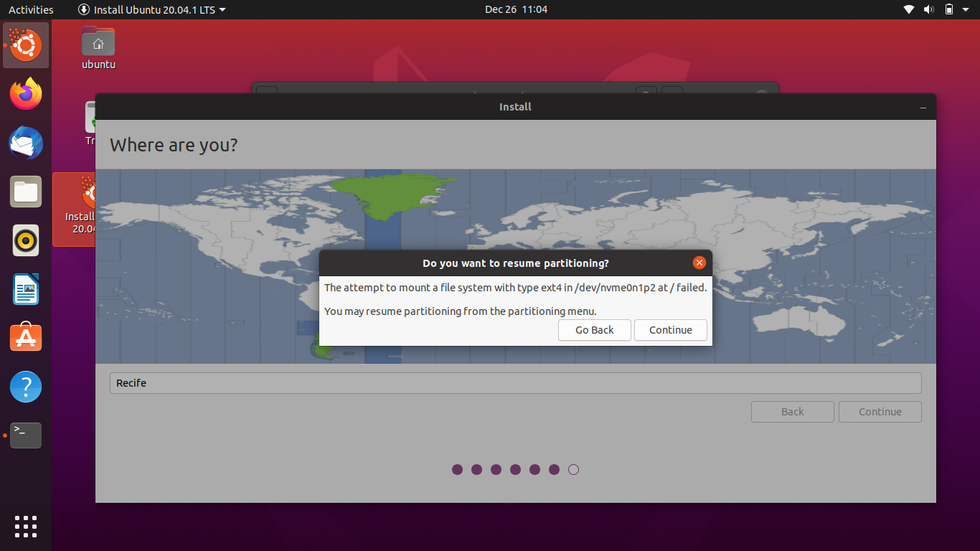The height and width of the screenshot is (551, 980).
Task: Click the installer Continue button
Action: [x=880, y=412]
